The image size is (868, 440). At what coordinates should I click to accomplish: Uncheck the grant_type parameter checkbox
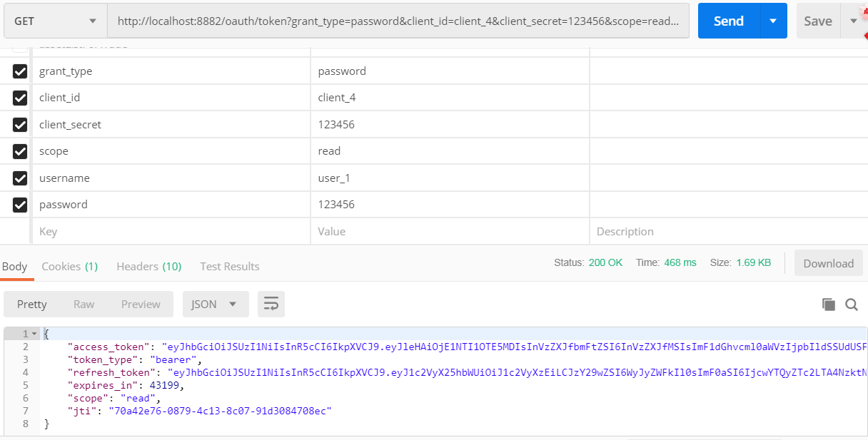coord(20,71)
